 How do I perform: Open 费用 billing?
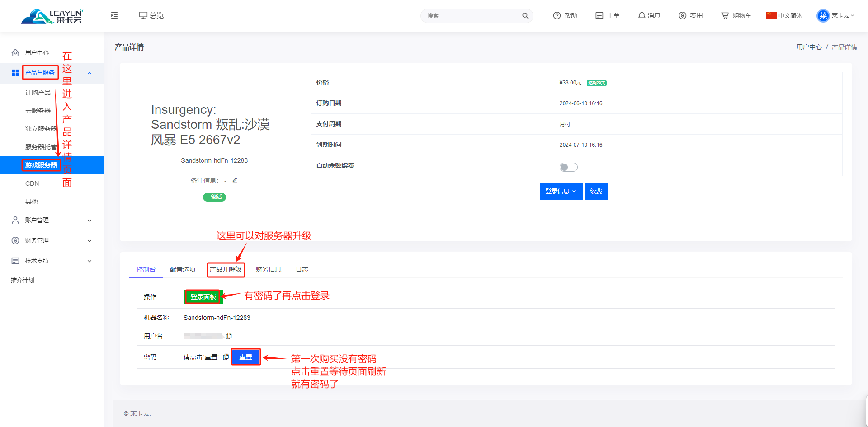coord(691,15)
